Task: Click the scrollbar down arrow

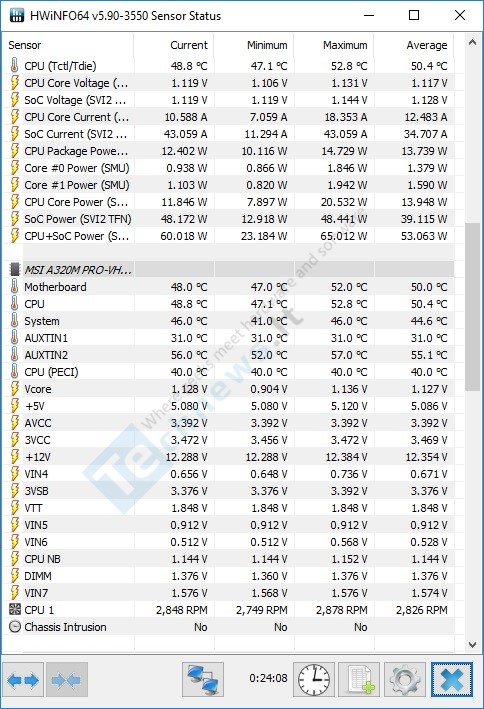Action: click(472, 644)
